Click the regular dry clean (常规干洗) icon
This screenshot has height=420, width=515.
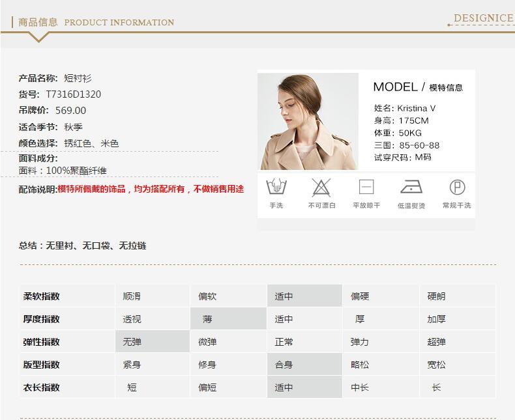pos(457,188)
